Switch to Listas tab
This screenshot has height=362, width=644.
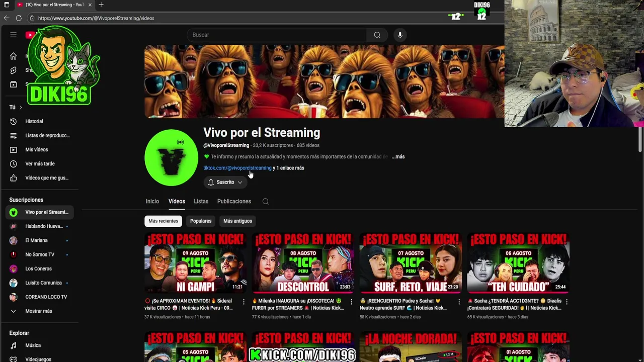pyautogui.click(x=201, y=201)
